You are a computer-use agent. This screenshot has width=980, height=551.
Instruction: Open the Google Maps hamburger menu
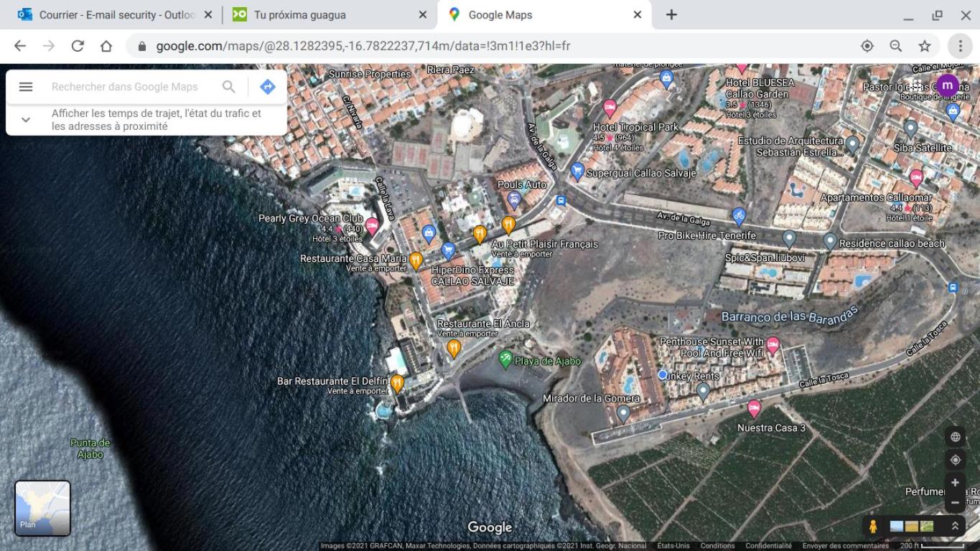point(26,87)
